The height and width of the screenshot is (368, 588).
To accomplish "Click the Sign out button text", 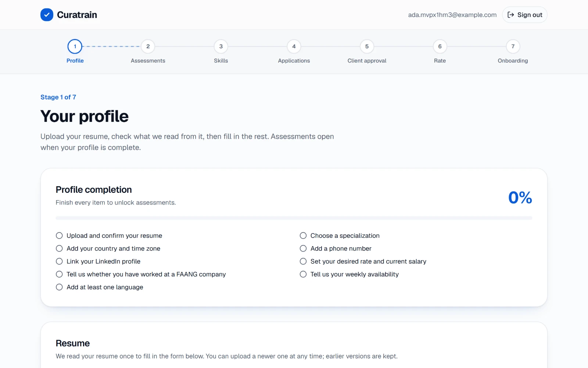I will pyautogui.click(x=530, y=15).
